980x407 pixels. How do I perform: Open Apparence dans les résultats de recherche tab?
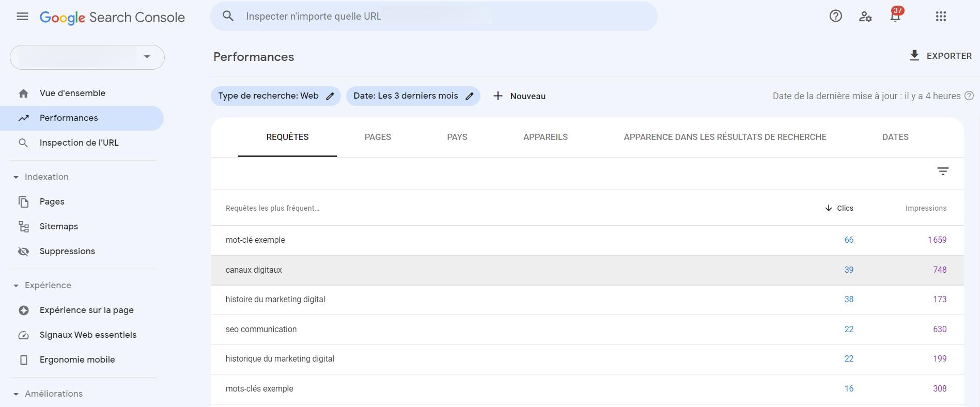(x=725, y=137)
